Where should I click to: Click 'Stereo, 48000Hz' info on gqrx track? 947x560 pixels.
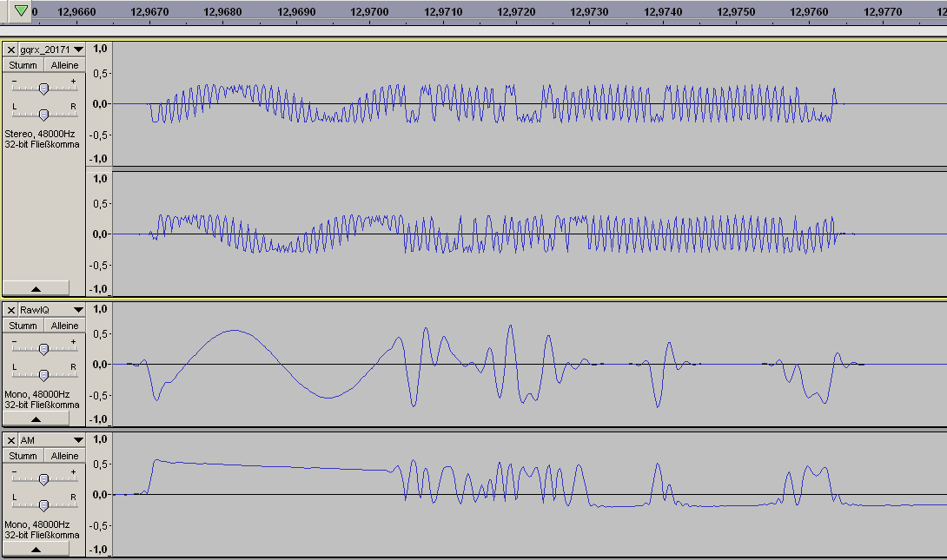click(40, 134)
